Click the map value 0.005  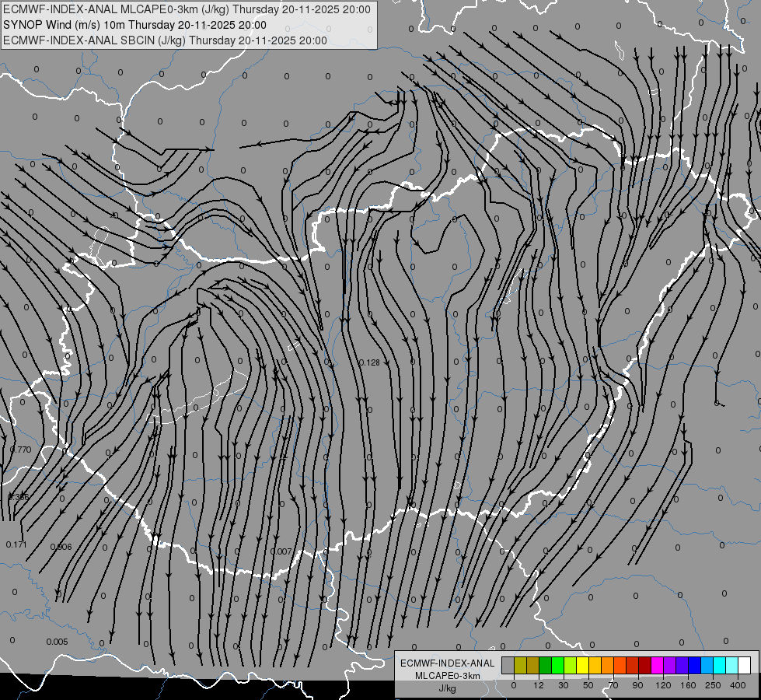pos(57,642)
